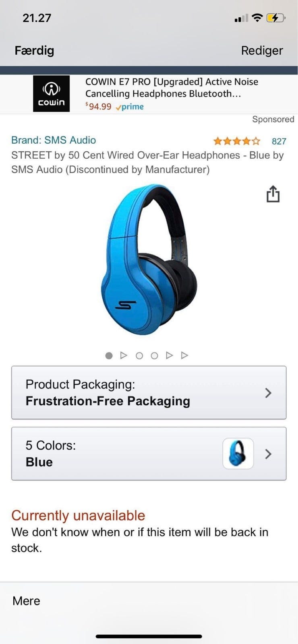Tap the Mere button at bottom
Image resolution: width=298 pixels, height=644 pixels.
coord(26,601)
